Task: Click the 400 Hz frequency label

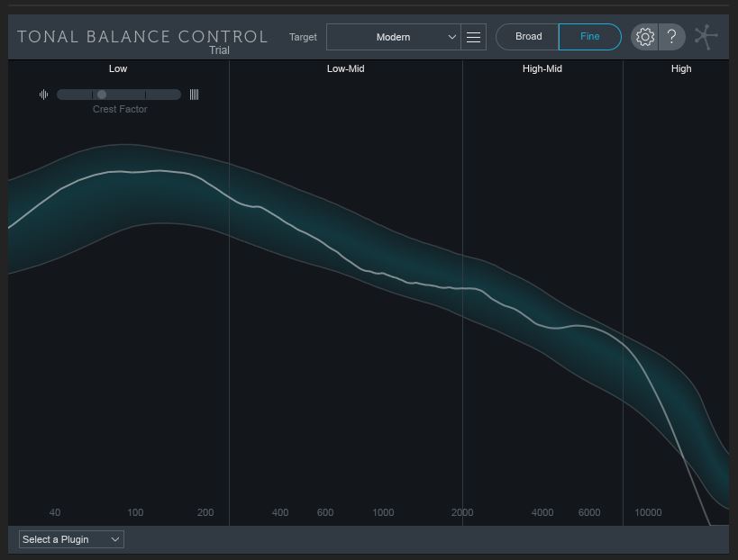Action: tap(280, 512)
